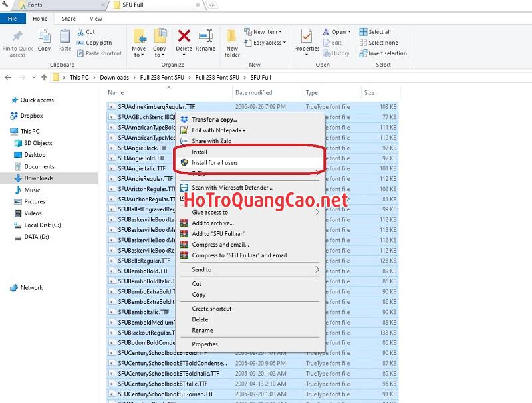Open the Move to dropdown

click(x=139, y=41)
